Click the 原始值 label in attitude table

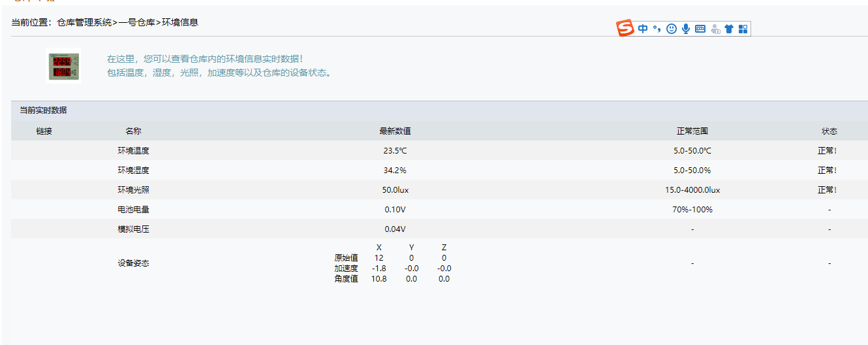[346, 258]
